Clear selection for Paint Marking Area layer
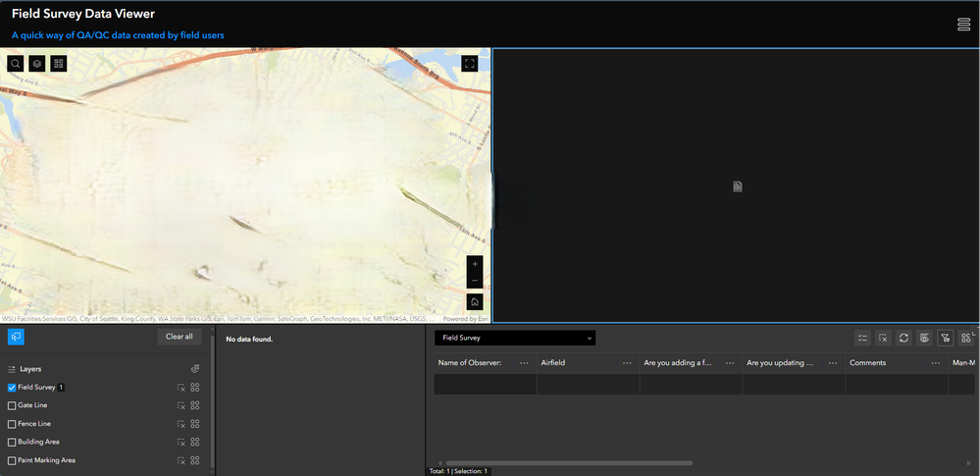980x476 pixels. click(x=181, y=460)
